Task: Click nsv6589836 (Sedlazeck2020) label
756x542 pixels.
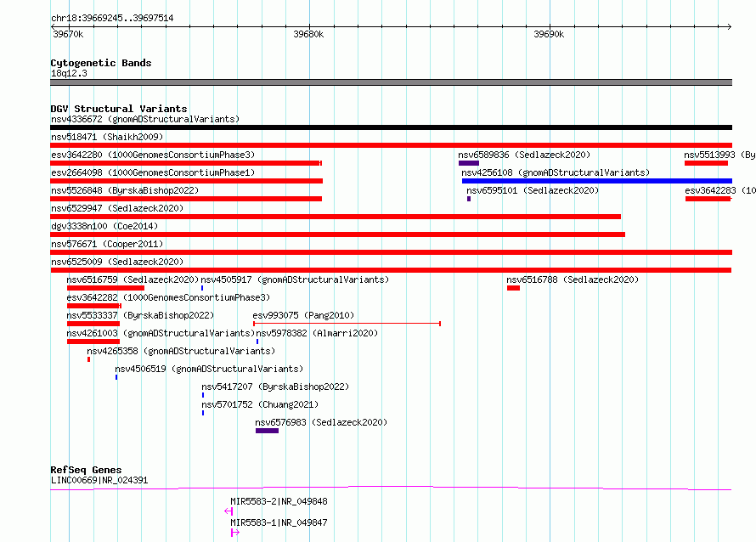Action: [x=524, y=155]
